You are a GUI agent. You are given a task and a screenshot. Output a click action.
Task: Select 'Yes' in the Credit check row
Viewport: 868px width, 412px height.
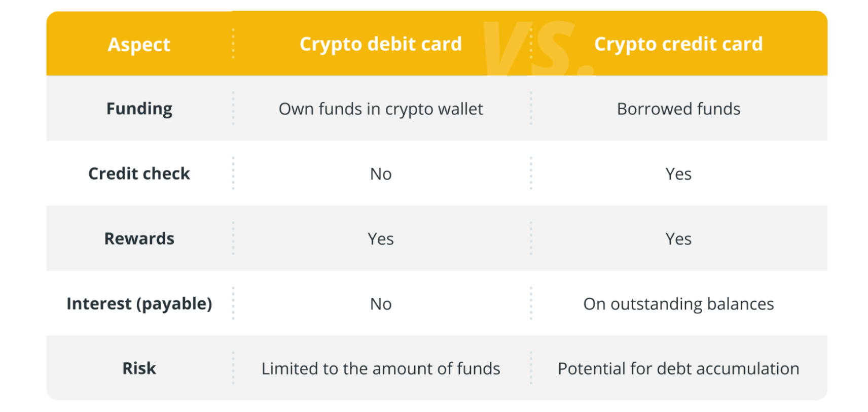point(678,174)
